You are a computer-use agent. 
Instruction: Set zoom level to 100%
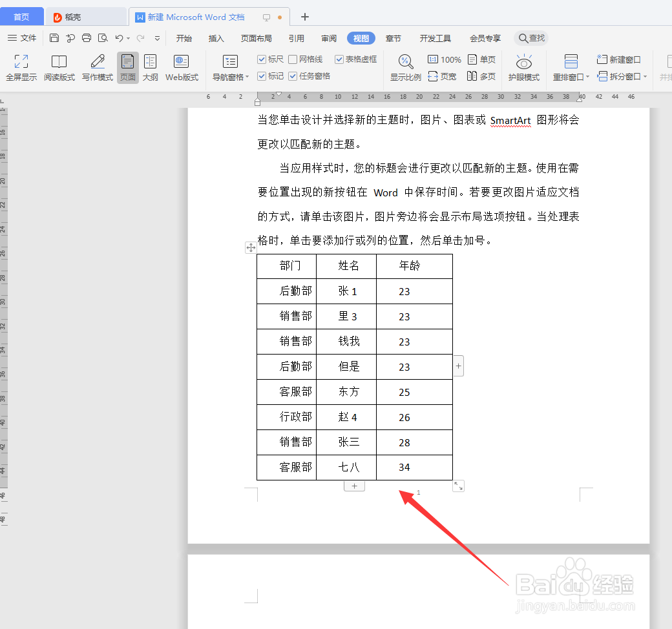pos(444,59)
